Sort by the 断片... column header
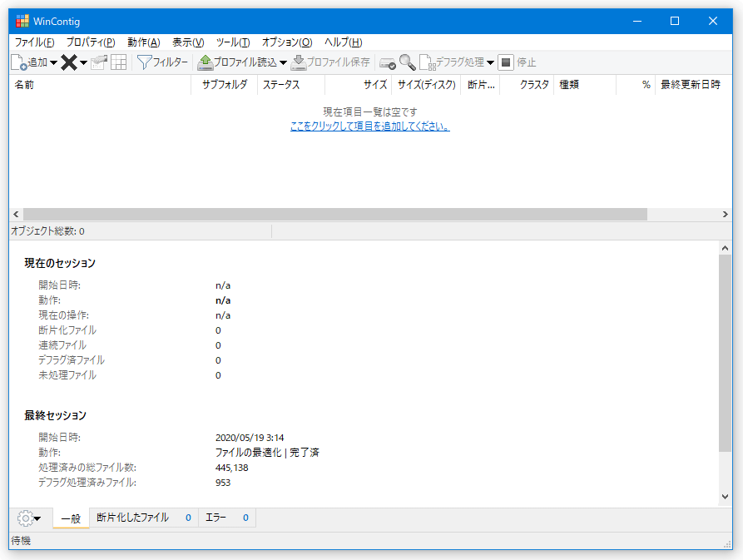The width and height of the screenshot is (743, 560). [480, 85]
